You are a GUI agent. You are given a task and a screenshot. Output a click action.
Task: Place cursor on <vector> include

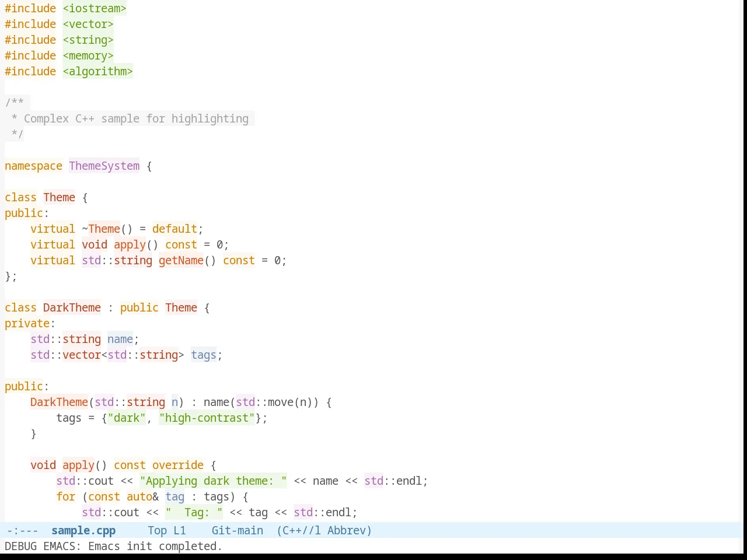[x=88, y=24]
